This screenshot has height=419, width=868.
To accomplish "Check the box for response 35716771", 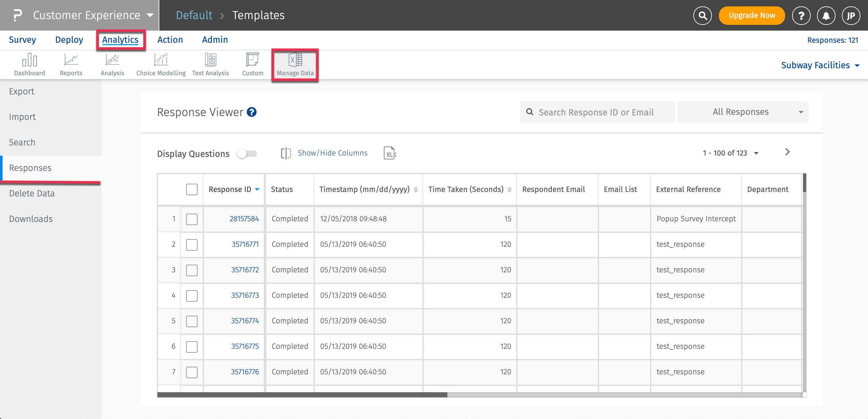I will (192, 244).
